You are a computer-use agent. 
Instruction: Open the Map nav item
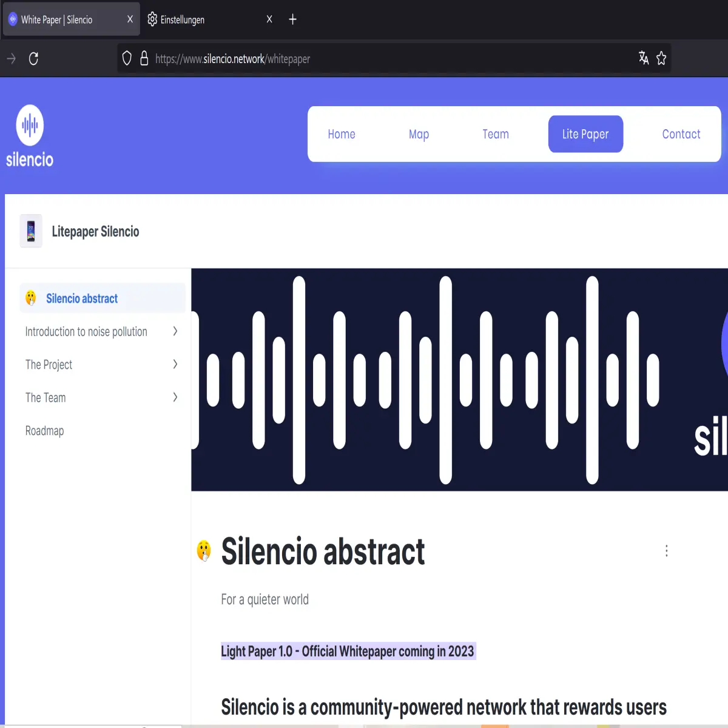(419, 134)
